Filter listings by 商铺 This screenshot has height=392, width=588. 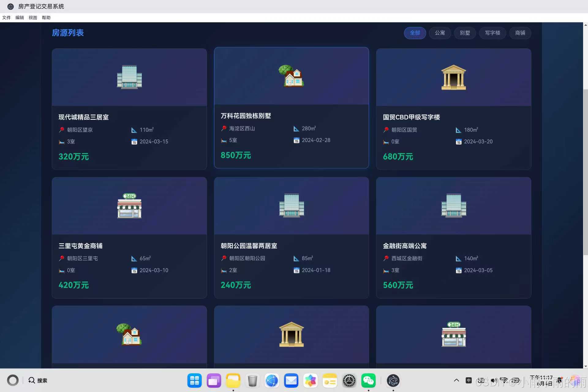click(520, 33)
